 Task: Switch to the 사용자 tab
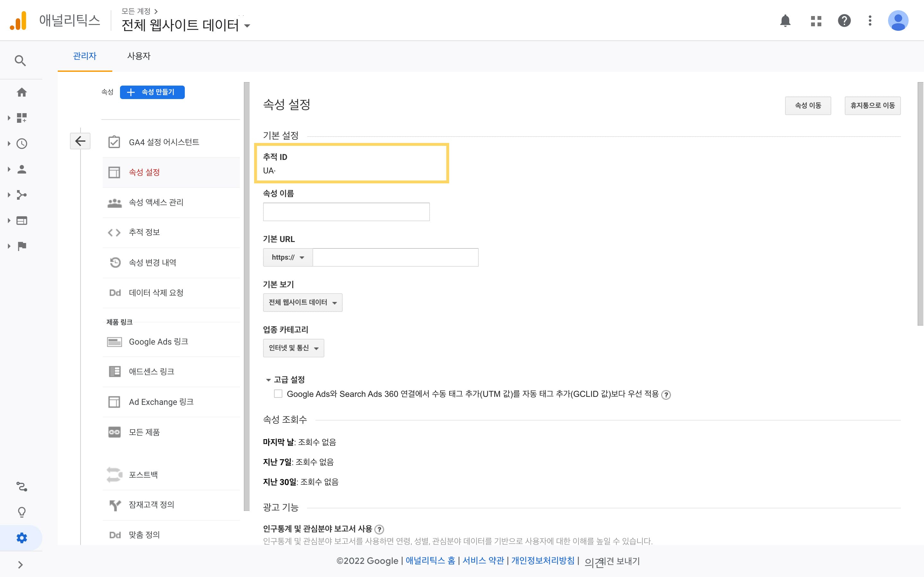139,56
